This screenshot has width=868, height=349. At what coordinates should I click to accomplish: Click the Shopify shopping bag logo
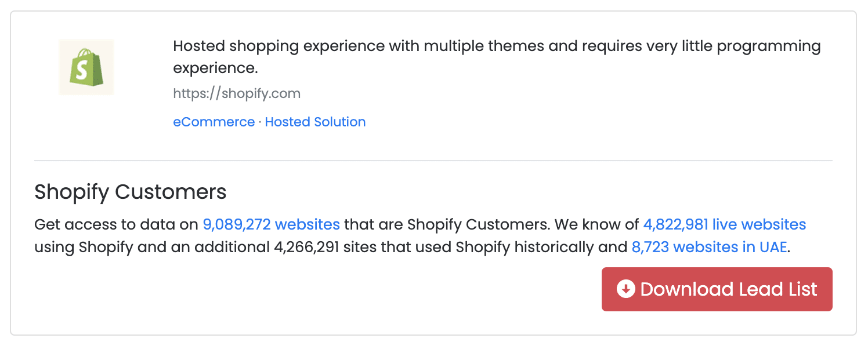point(86,67)
